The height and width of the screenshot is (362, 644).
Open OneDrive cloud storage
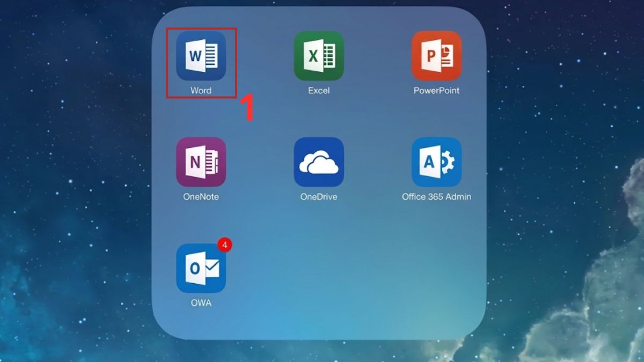tap(319, 161)
